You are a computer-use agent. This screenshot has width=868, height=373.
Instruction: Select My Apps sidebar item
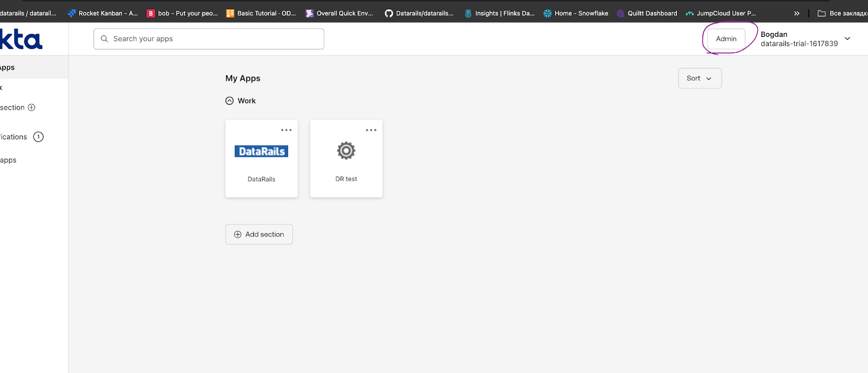click(x=34, y=67)
